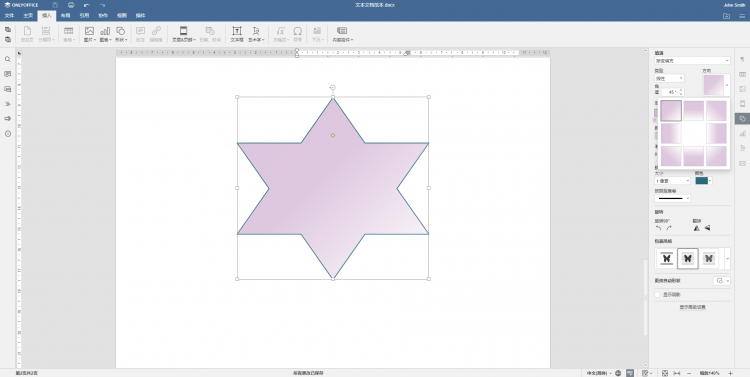Edit header and footer

(184, 33)
